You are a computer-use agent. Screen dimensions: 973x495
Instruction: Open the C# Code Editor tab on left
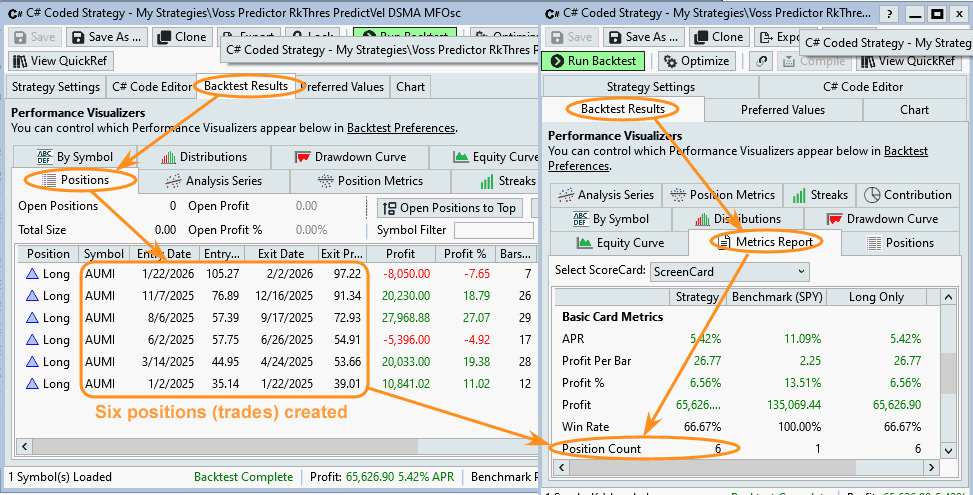(x=151, y=86)
